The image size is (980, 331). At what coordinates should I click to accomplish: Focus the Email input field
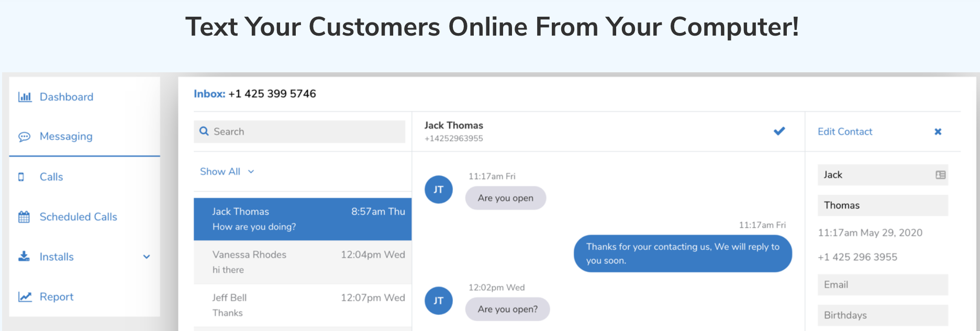point(883,285)
